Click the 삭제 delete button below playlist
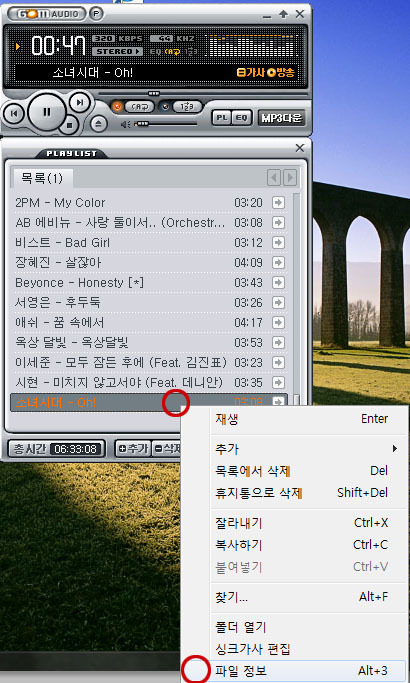Viewport: 410px width, 683px height. coord(166,448)
